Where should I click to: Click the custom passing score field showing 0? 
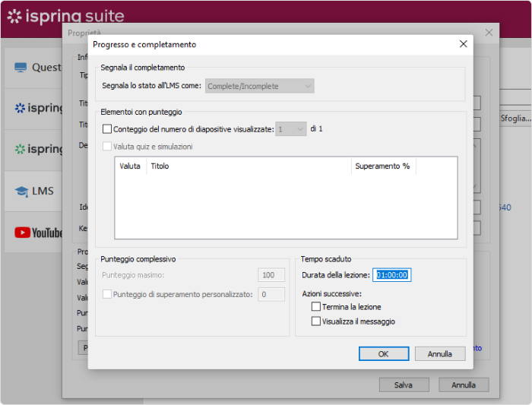click(271, 294)
